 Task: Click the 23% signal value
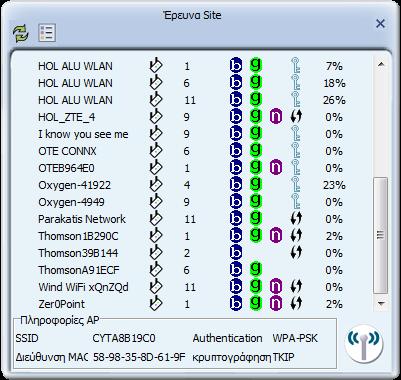click(334, 185)
